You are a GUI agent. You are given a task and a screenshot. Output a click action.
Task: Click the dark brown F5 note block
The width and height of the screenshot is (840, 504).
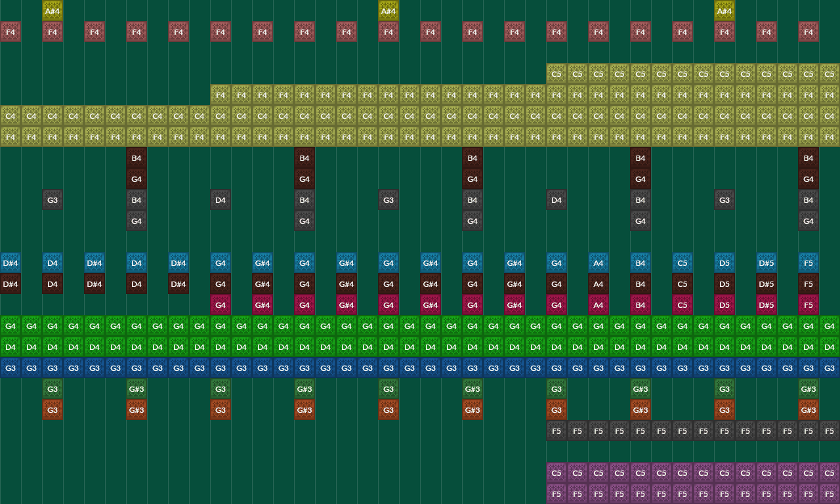[x=808, y=283]
